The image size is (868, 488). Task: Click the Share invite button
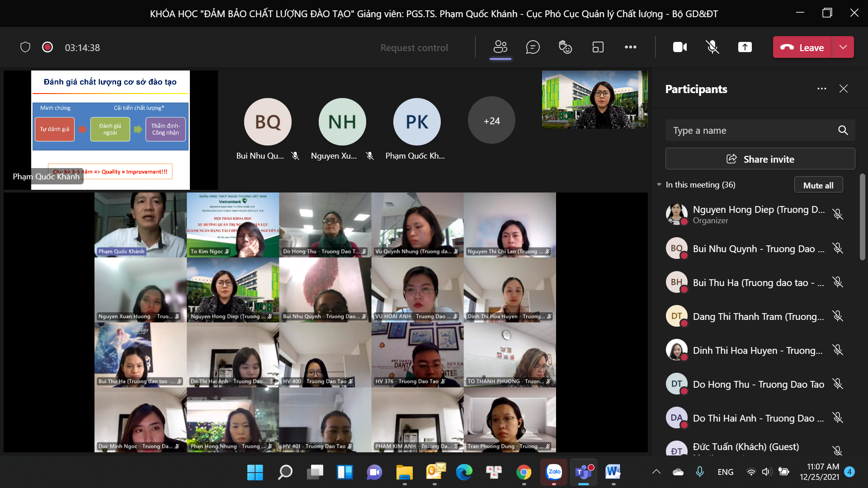coord(760,159)
